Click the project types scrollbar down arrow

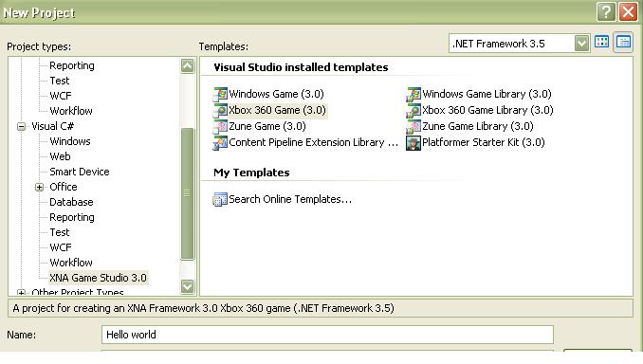coord(188,286)
